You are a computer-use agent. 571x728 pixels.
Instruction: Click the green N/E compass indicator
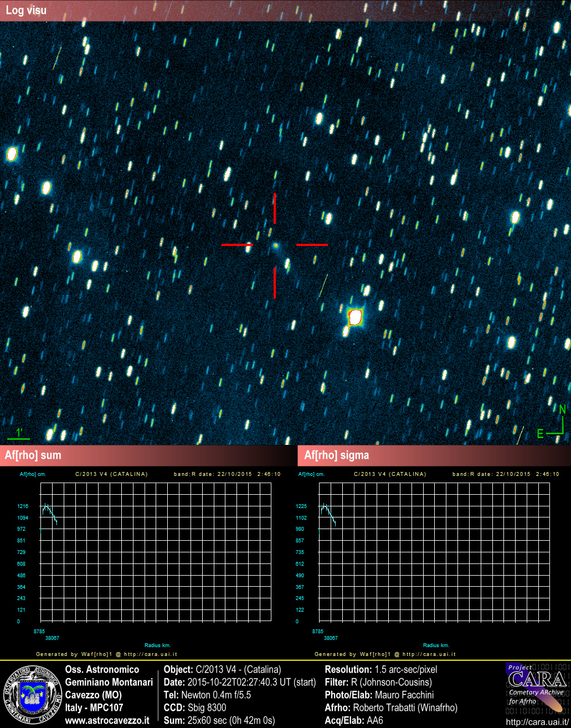[555, 424]
